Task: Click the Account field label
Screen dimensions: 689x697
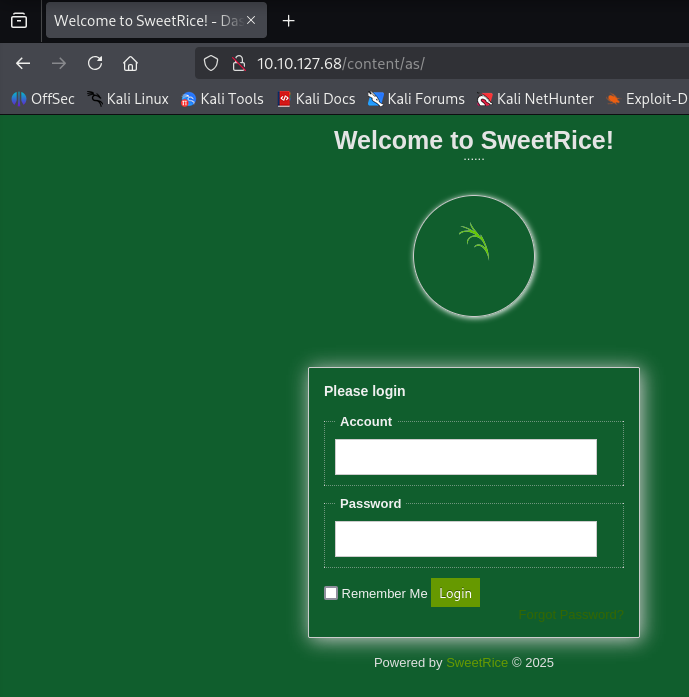Action: [366, 421]
